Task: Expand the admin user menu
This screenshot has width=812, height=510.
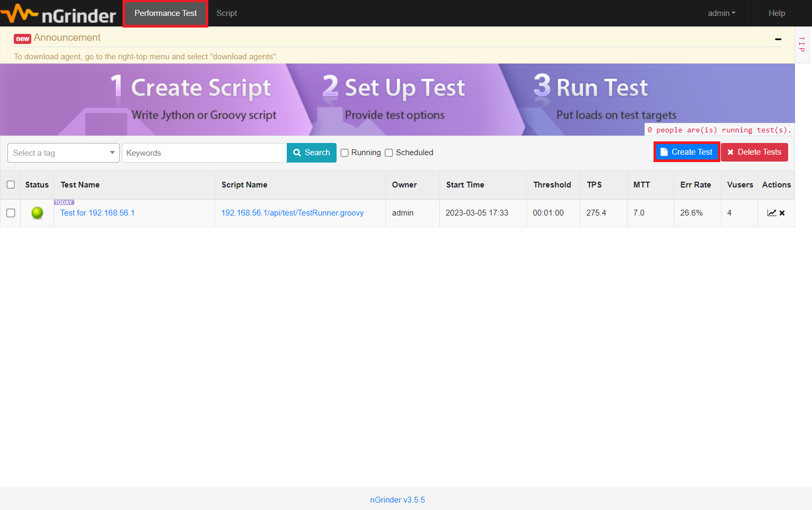Action: coord(721,13)
